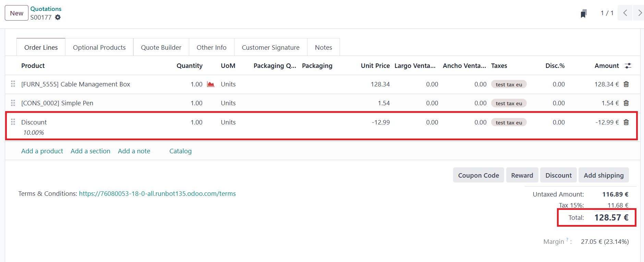The height and width of the screenshot is (262, 644).
Task: Click the gear icon next to S00177
Action: pyautogui.click(x=58, y=17)
